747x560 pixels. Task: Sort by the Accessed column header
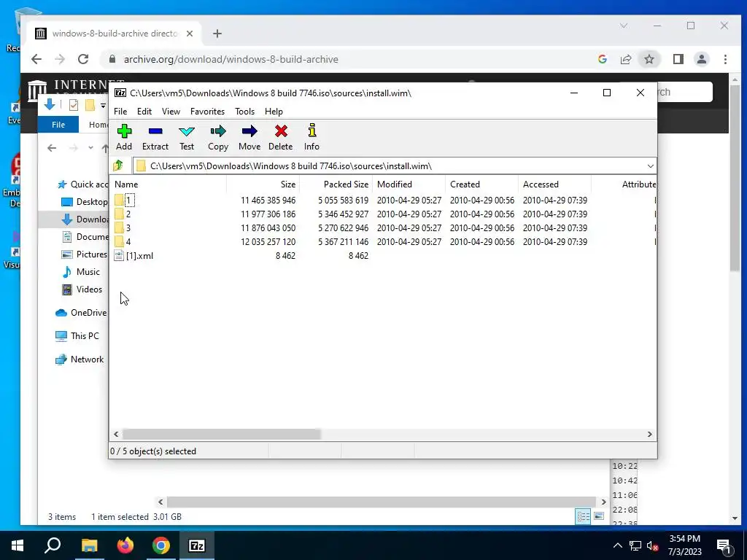pos(554,184)
